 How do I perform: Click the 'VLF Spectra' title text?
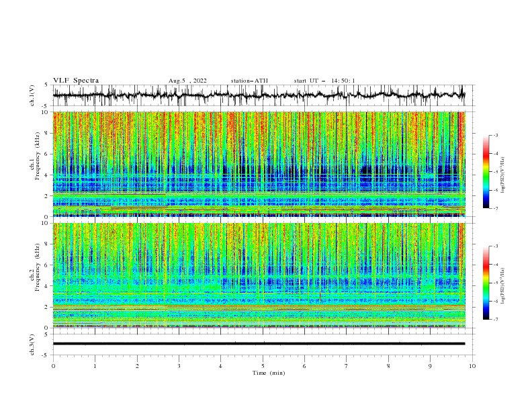click(76, 81)
